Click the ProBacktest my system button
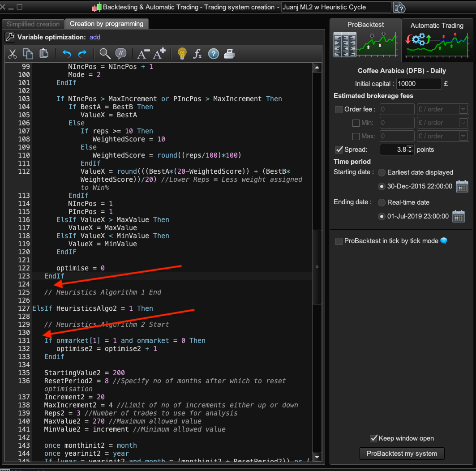The image size is (476, 471). coord(402,454)
